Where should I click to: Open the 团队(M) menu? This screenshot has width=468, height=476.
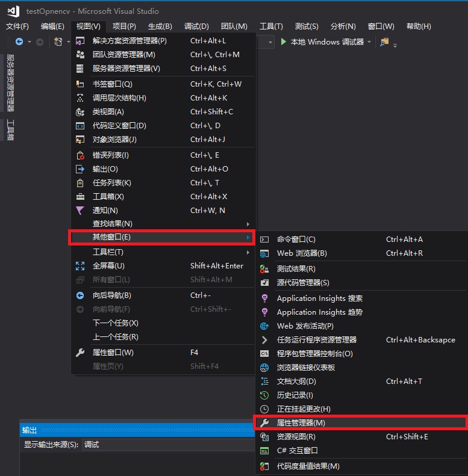(234, 26)
